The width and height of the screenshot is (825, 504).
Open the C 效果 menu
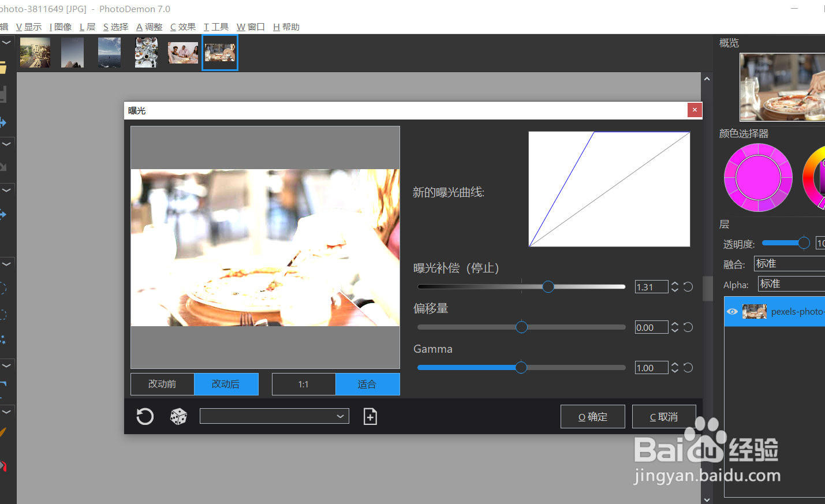182,27
